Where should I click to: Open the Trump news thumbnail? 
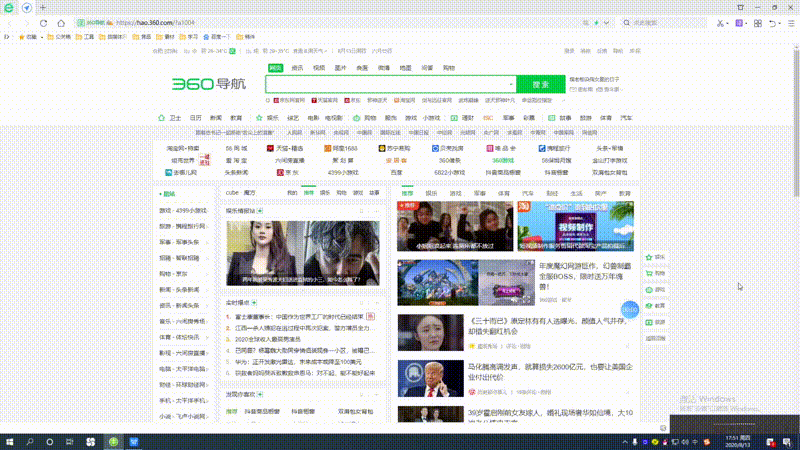[x=431, y=379]
